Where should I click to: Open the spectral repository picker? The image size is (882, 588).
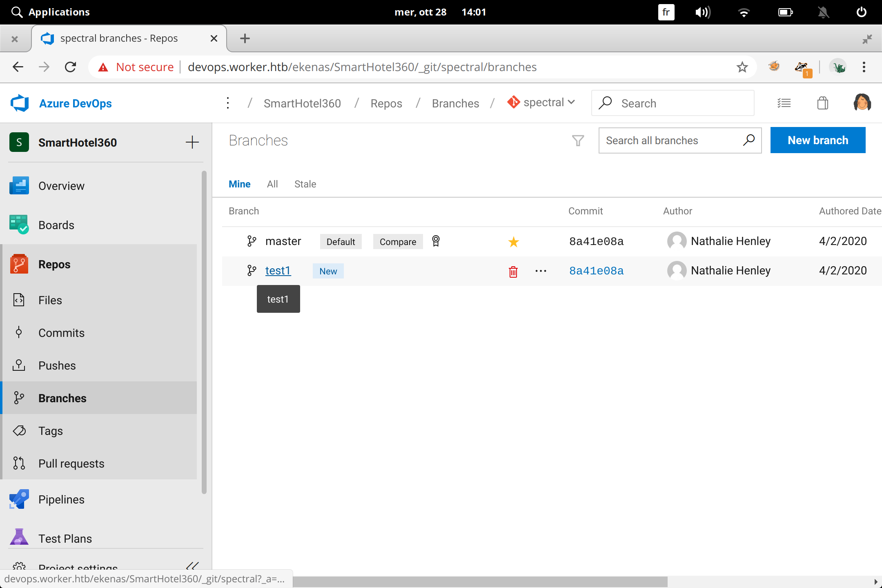(x=541, y=102)
